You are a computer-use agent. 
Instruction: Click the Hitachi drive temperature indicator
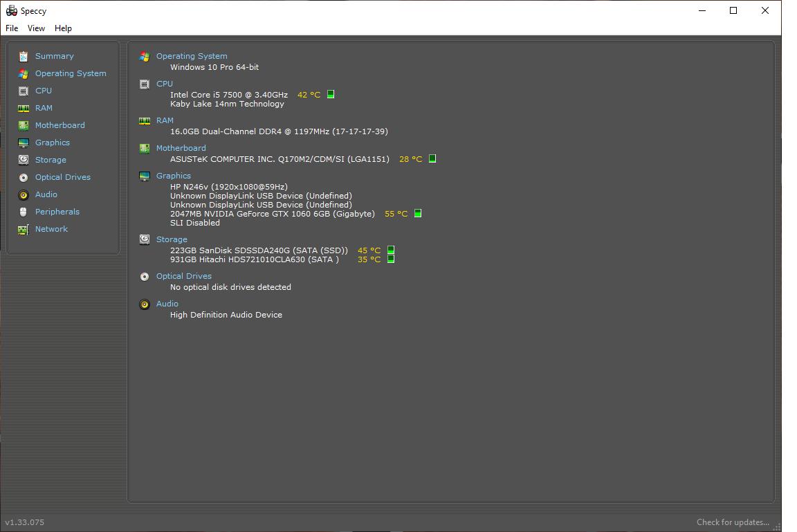391,259
